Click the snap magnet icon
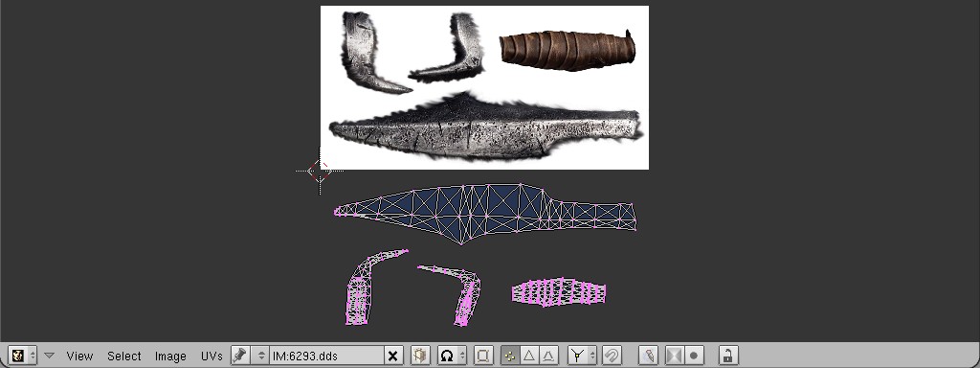Viewport: 980px width, 368px height. coord(612,356)
